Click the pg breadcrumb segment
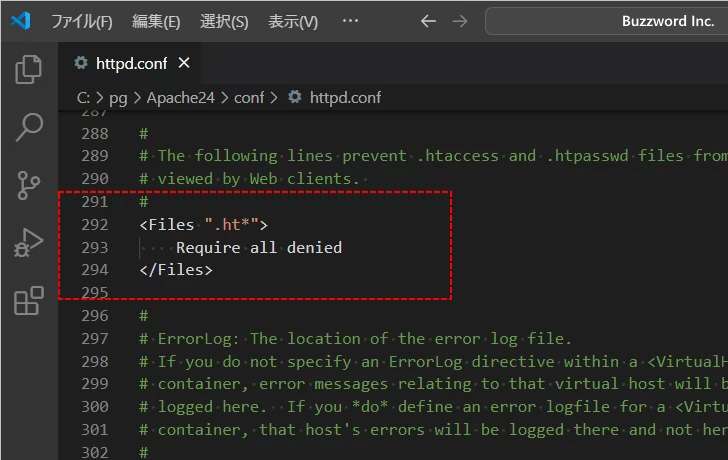The width and height of the screenshot is (728, 460). [x=118, y=98]
